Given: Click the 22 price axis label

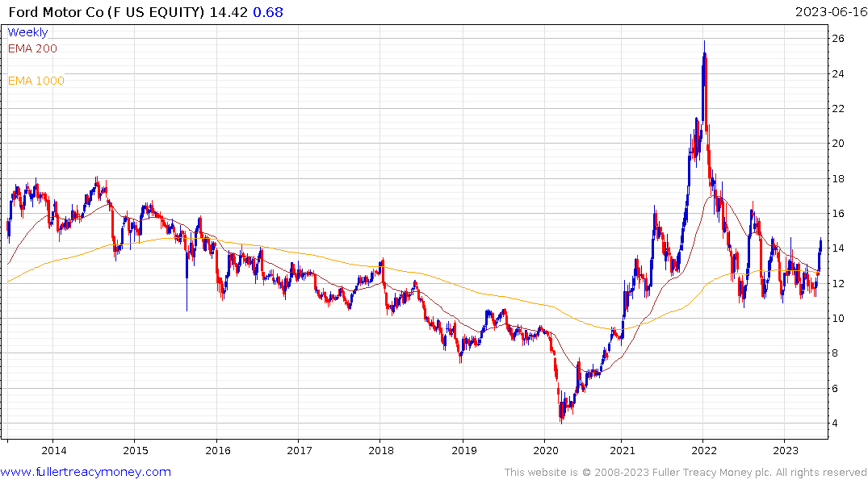Looking at the screenshot, I should (838, 108).
